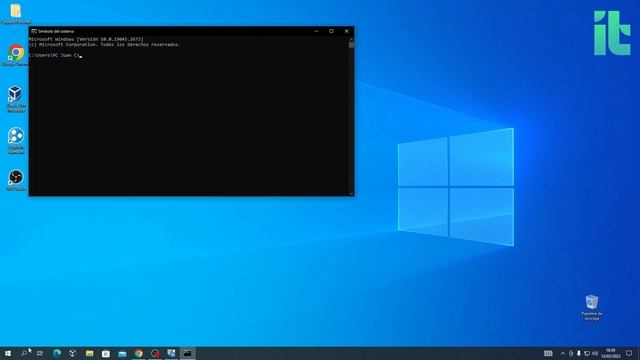Click the Command Prompt scrollbar thumb

[351, 45]
